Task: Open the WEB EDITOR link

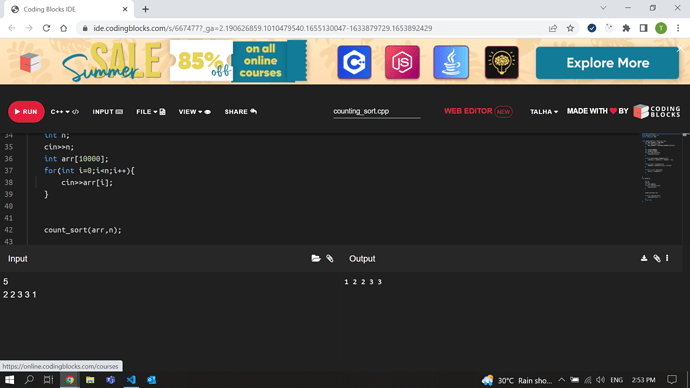Action: (x=478, y=111)
